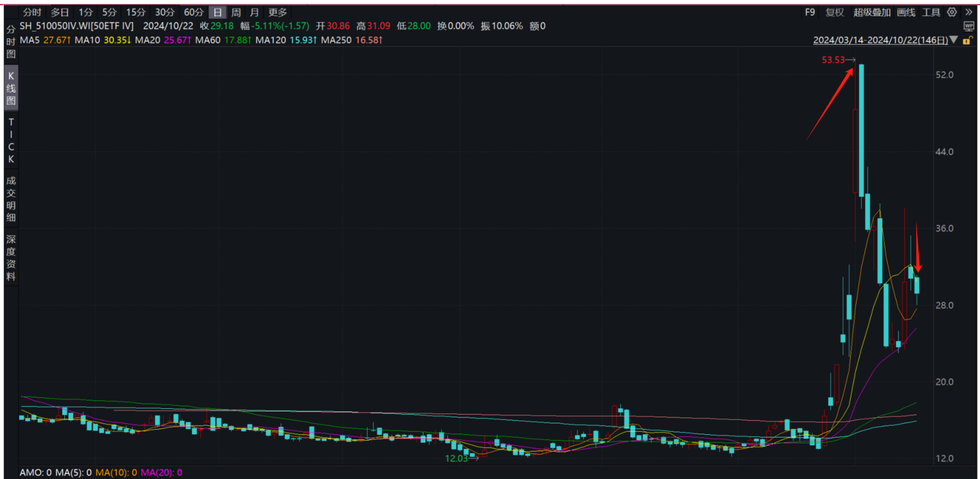Select the 60分 period tab
The image size is (980, 479).
coord(194,12)
